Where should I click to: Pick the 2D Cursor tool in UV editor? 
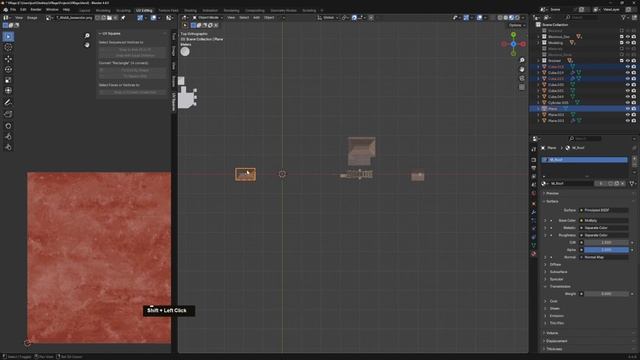[x=8, y=47]
